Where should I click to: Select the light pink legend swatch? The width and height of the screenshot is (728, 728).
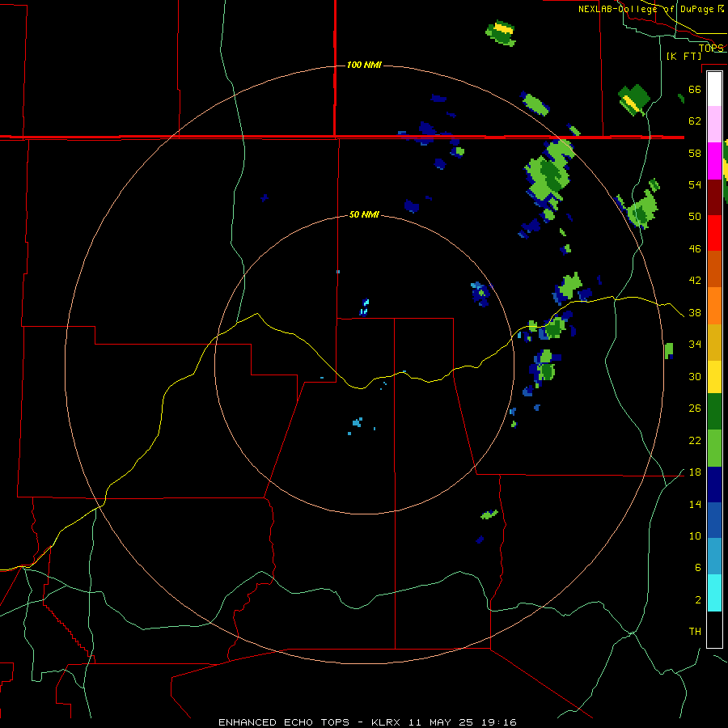tap(714, 124)
